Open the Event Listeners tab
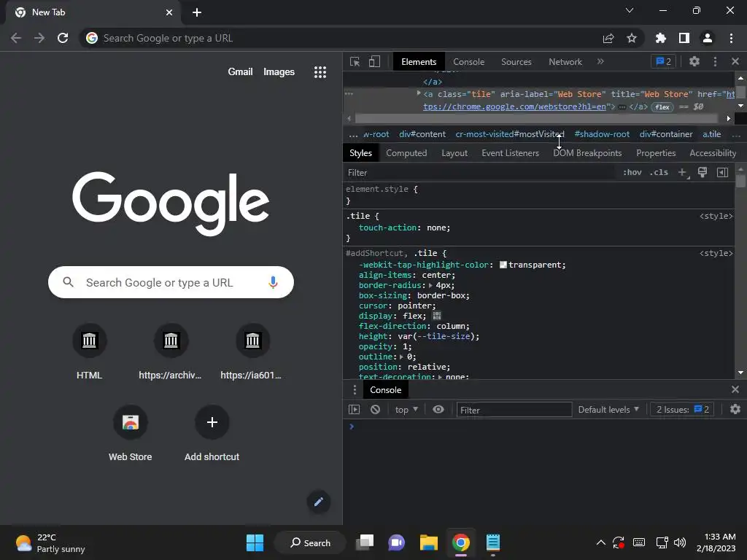 (510, 153)
